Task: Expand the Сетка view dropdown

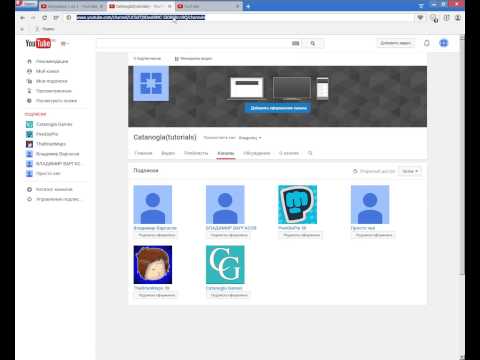Action: click(410, 171)
